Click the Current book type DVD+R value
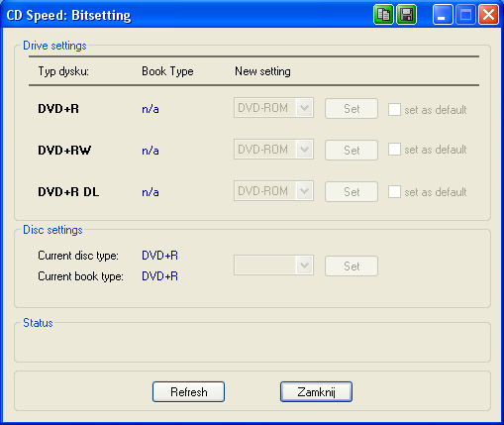 (x=159, y=276)
